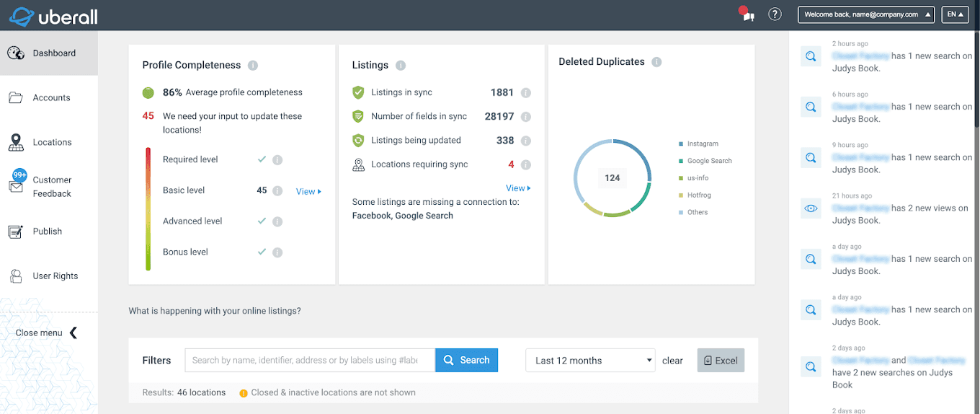
Task: Click the 21 hours ago eye view icon
Action: pos(811,208)
